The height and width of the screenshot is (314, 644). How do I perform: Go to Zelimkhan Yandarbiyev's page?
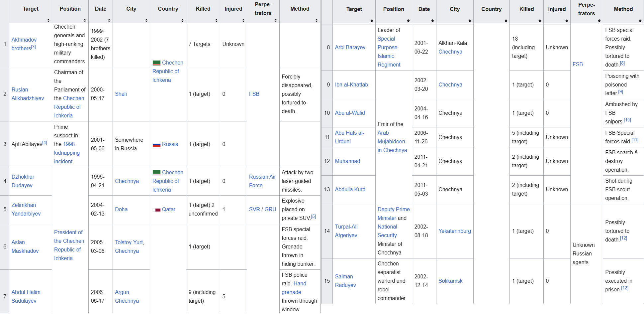(x=26, y=209)
